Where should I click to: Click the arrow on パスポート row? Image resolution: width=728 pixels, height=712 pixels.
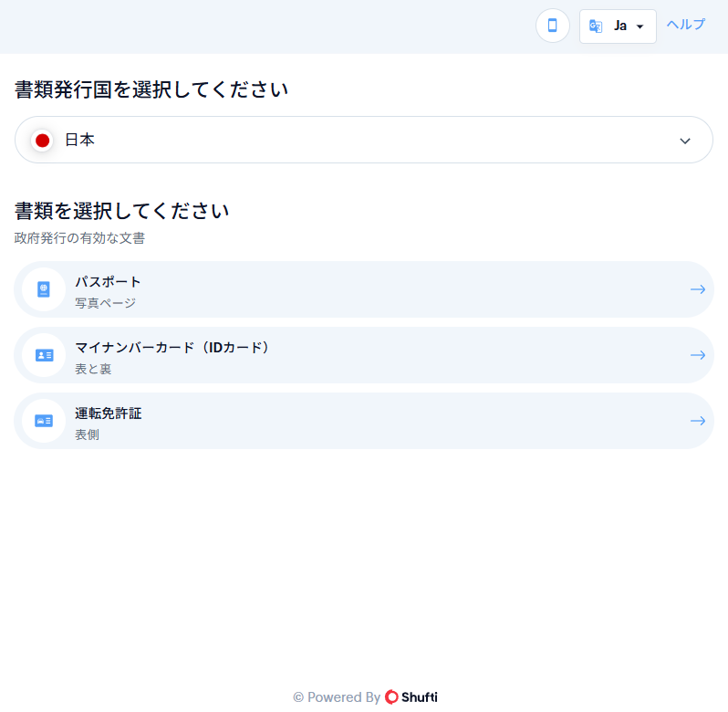(697, 289)
